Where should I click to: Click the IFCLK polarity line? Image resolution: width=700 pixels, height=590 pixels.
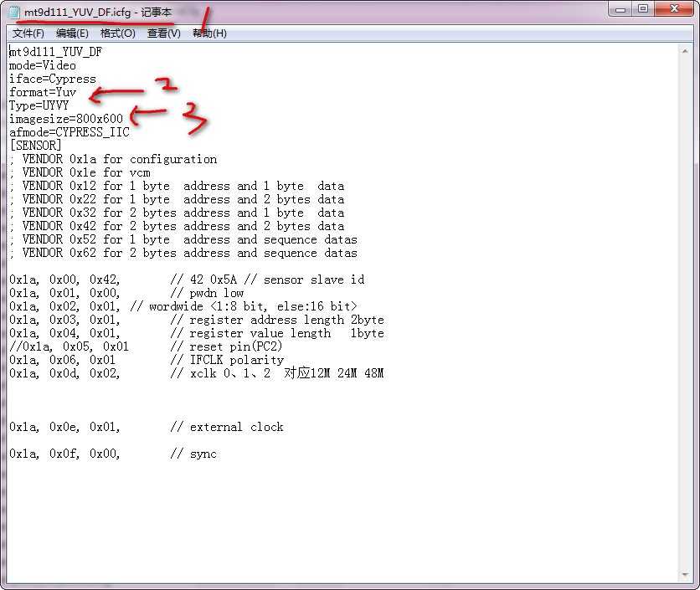[x=147, y=360]
